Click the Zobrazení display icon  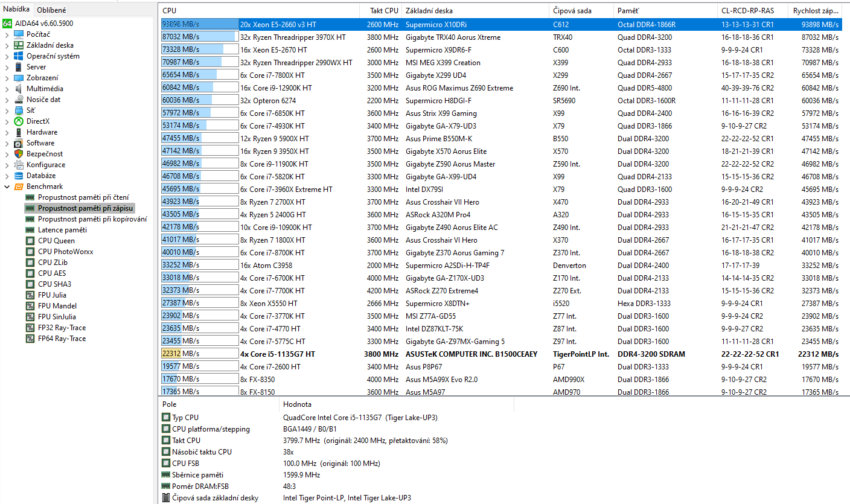[19, 77]
